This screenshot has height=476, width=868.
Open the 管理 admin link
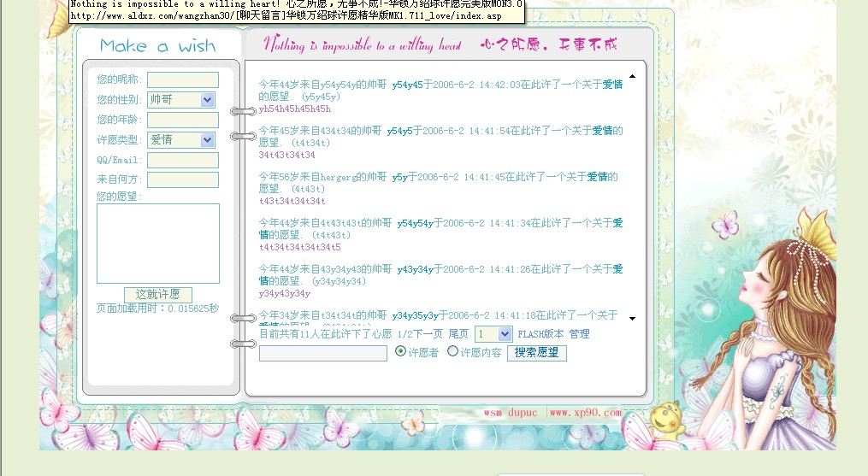click(x=580, y=334)
